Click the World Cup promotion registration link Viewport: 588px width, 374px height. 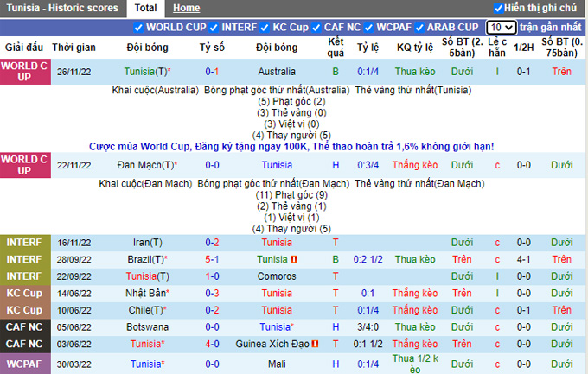(x=294, y=146)
